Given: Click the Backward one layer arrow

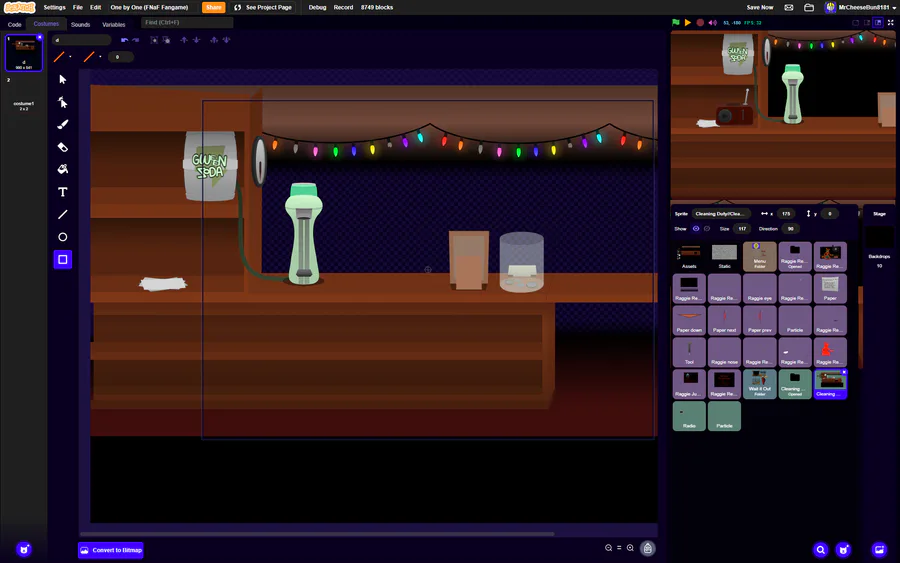Looking at the screenshot, I should [196, 40].
